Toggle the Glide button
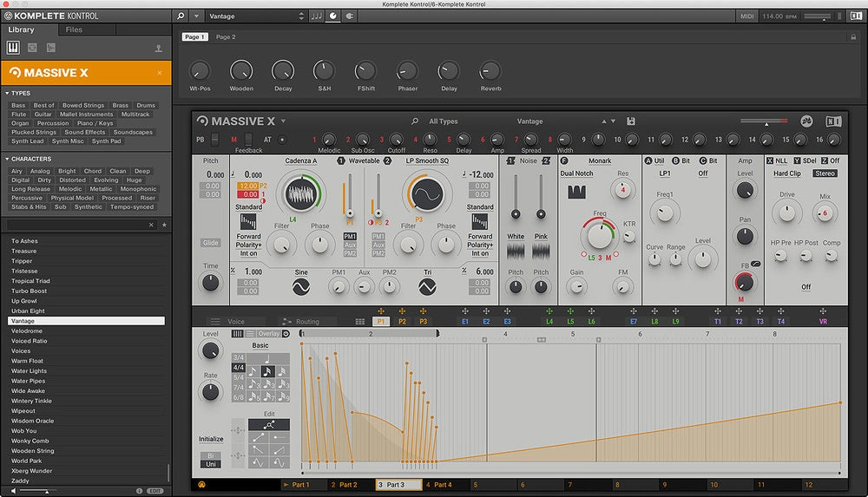This screenshot has height=497, width=868. (x=210, y=243)
